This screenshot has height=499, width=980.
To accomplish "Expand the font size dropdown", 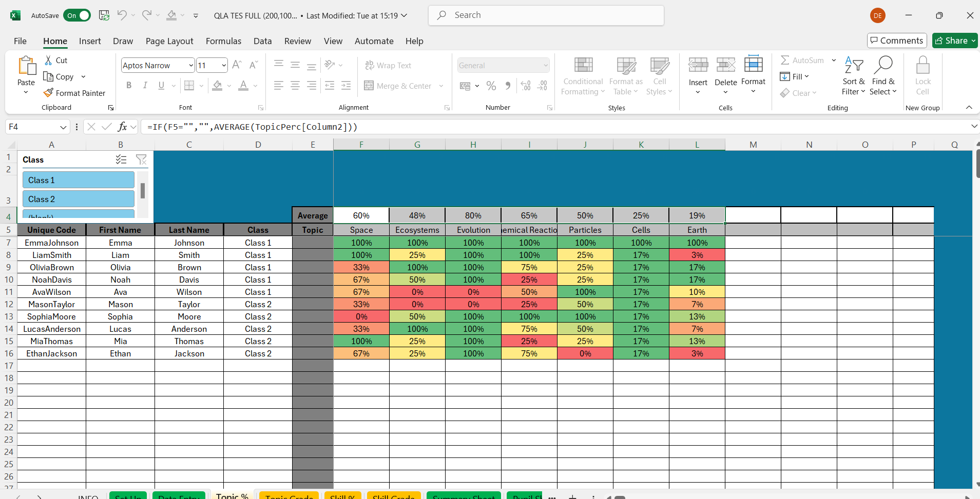I will tap(224, 65).
